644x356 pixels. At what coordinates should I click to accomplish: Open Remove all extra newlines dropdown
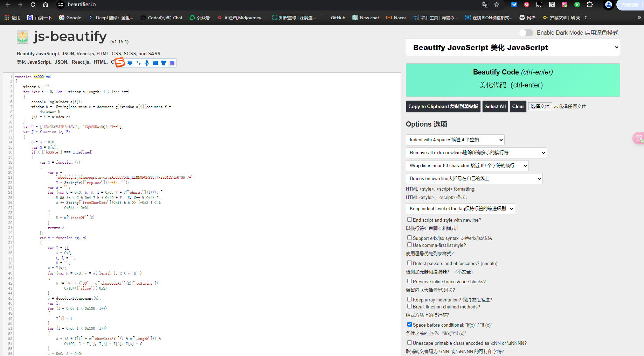476,152
